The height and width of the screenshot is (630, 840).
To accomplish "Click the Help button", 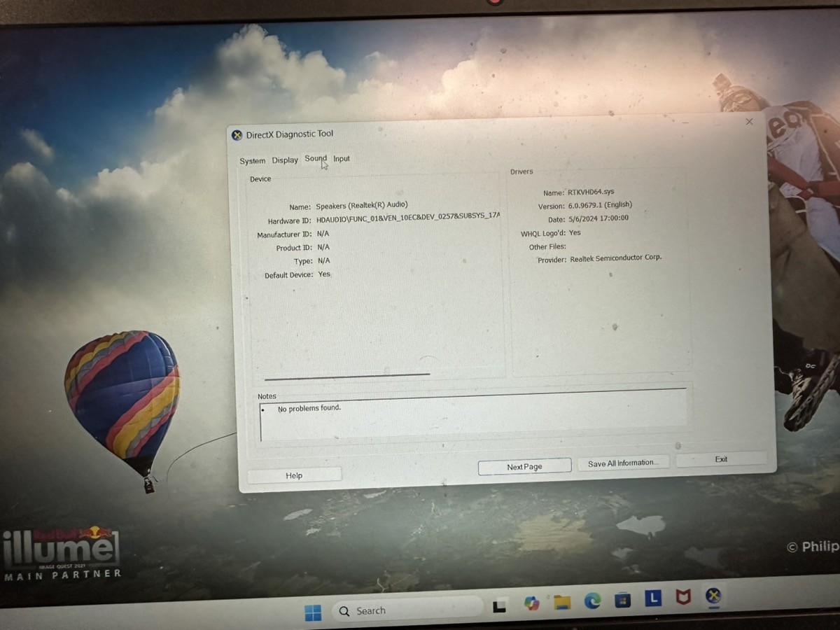I will click(294, 475).
